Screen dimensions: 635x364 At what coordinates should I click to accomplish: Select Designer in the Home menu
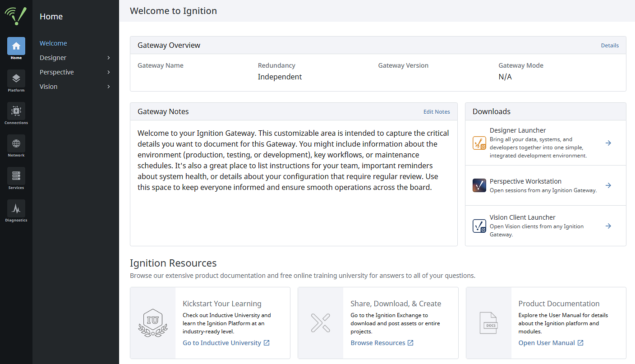(x=53, y=58)
